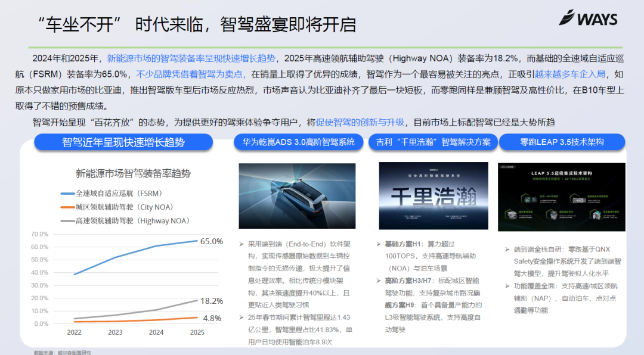Click the 65.0% data label

click(212, 241)
